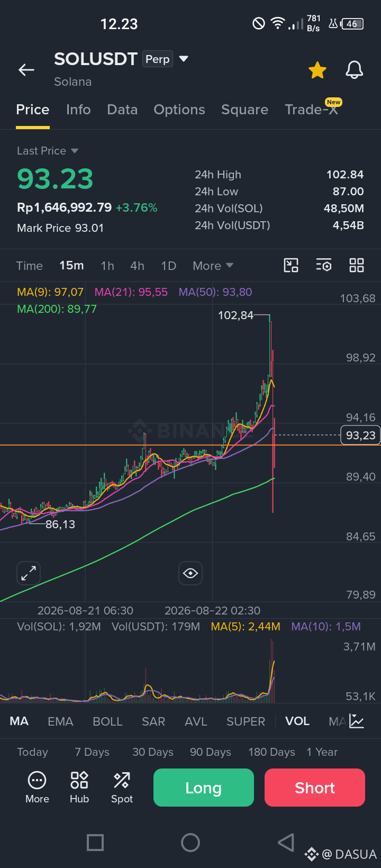The height and width of the screenshot is (868, 381).
Task: Select the 180 Days performance range
Action: [271, 752]
